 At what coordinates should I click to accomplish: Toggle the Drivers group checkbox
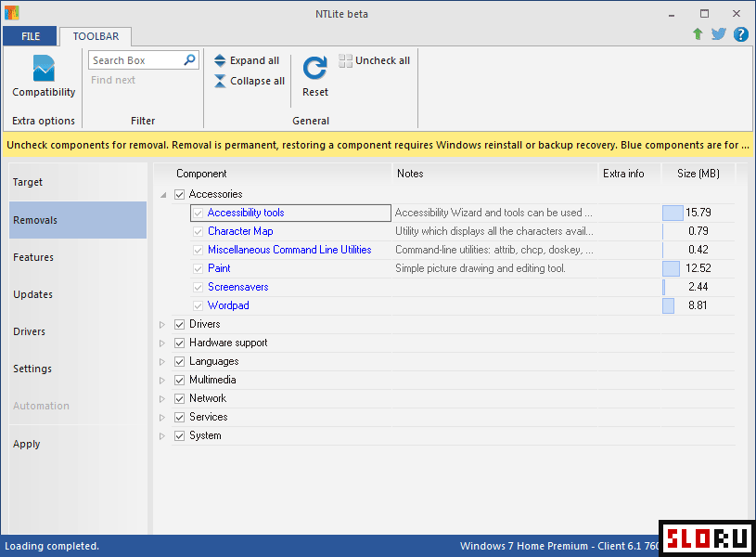point(179,324)
